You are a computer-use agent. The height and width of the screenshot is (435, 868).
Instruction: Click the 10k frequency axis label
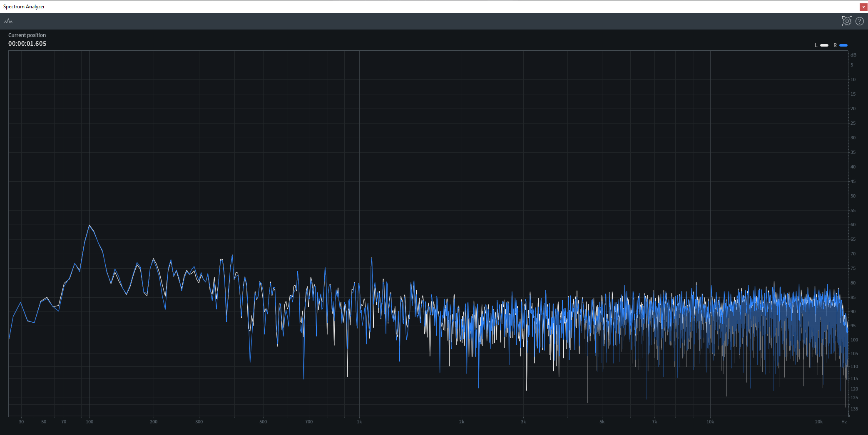(x=710, y=422)
